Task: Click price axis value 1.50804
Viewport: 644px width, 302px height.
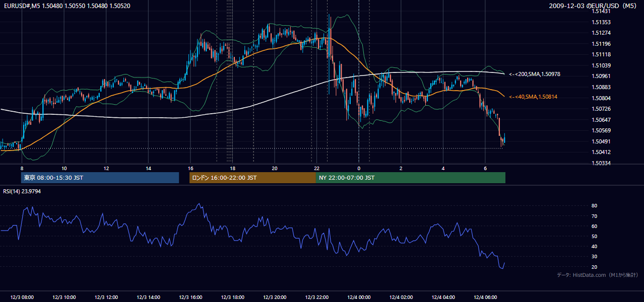Action: click(601, 98)
